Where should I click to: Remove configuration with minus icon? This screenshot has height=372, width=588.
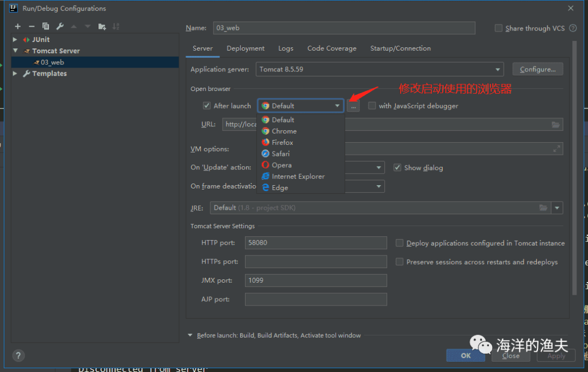pos(32,26)
